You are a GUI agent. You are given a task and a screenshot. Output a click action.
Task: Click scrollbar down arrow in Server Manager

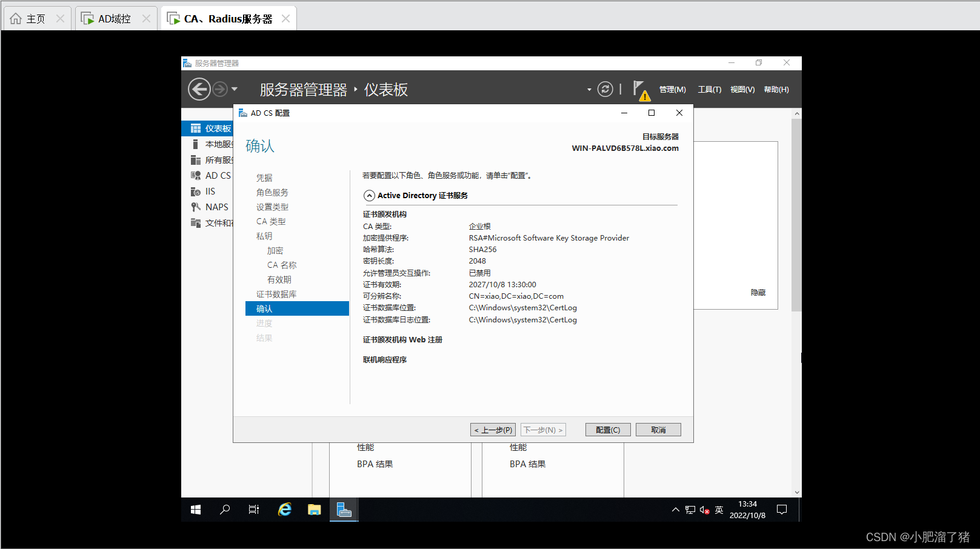tap(797, 493)
